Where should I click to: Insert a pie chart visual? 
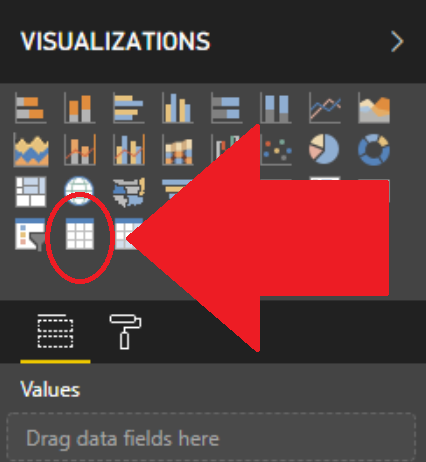click(324, 149)
